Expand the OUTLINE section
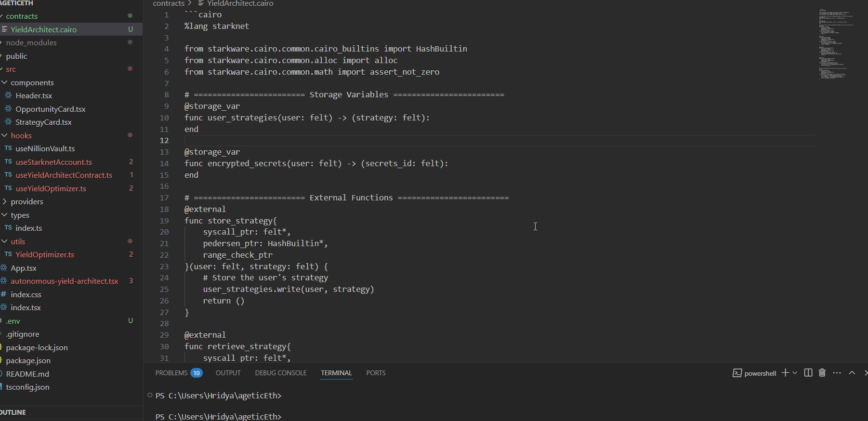 tap(13, 412)
